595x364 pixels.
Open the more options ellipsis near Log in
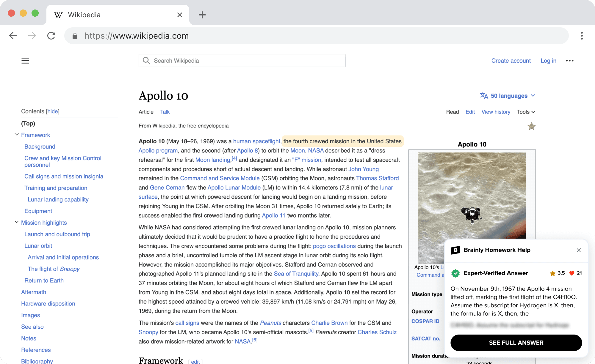pyautogui.click(x=569, y=61)
